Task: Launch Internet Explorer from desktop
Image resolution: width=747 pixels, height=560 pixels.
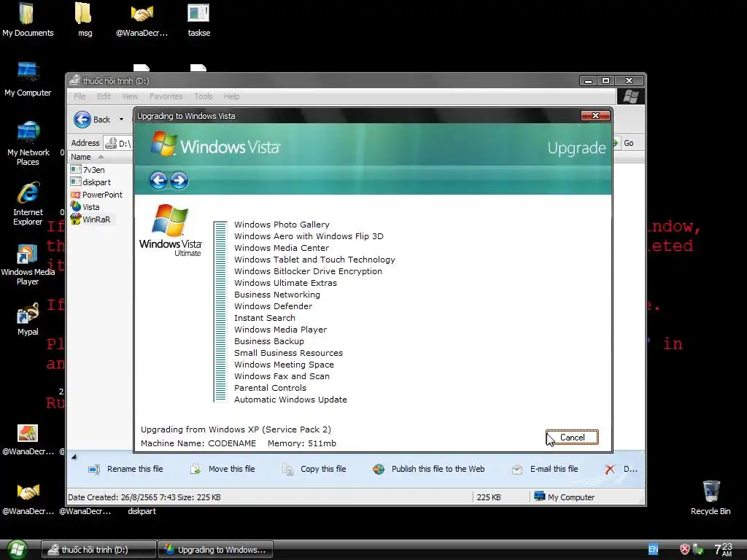Action: click(x=28, y=204)
